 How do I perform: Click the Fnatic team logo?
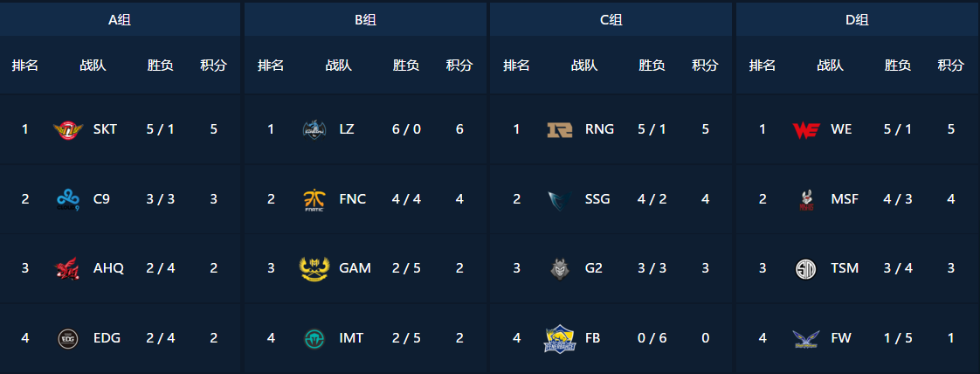pos(314,199)
